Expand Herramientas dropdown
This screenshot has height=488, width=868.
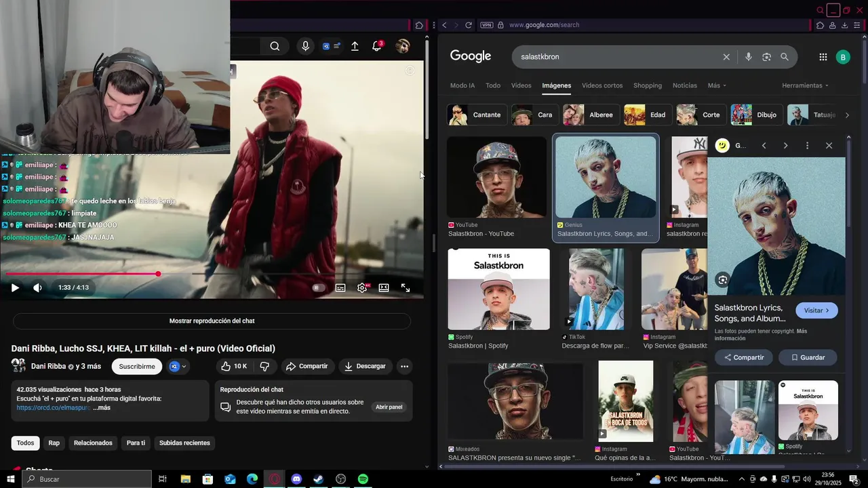point(805,85)
